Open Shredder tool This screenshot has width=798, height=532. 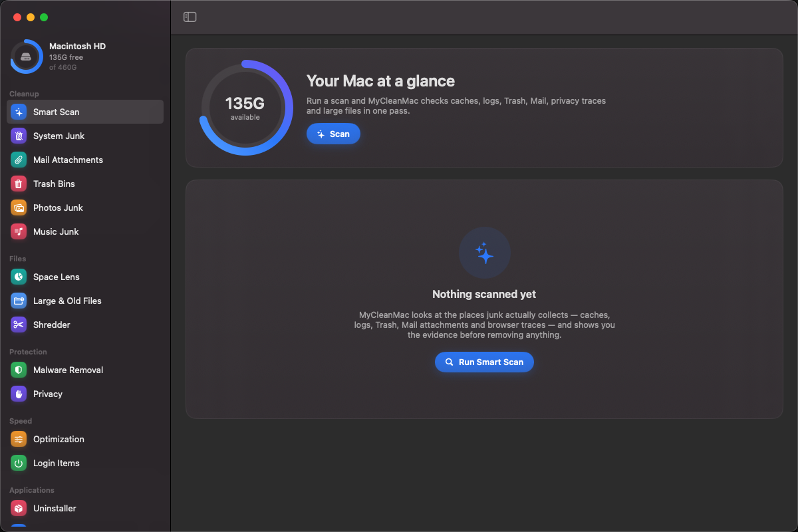[x=85, y=325]
